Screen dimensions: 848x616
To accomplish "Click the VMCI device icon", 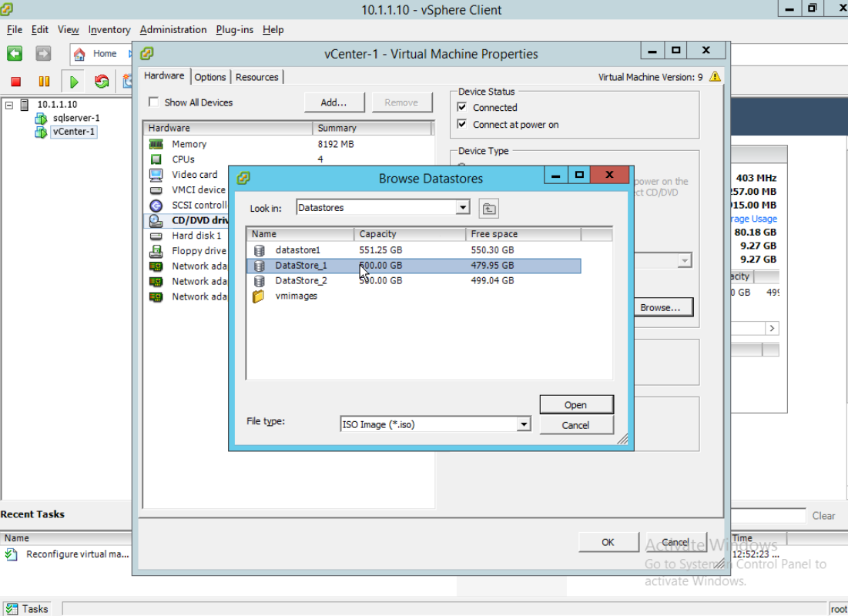I will tap(156, 190).
